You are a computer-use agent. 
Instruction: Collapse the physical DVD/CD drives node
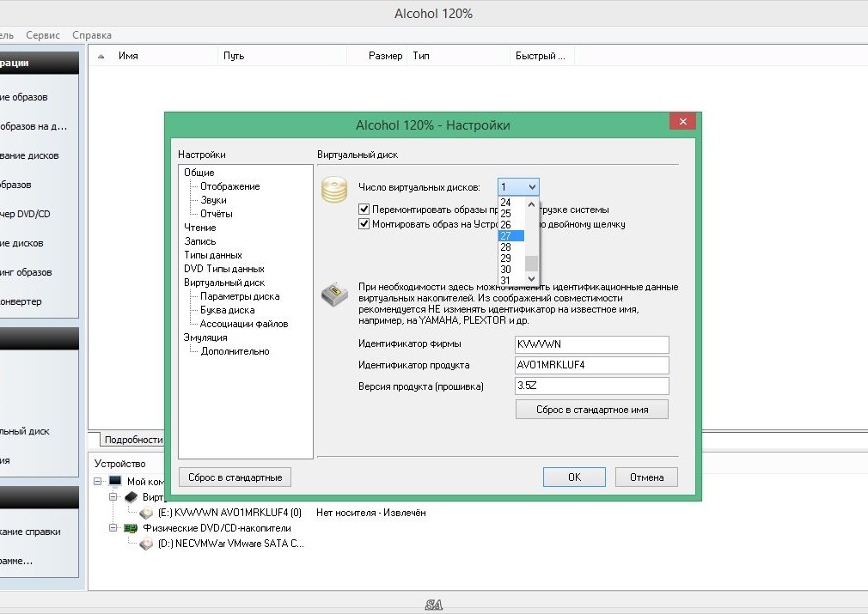[113, 528]
